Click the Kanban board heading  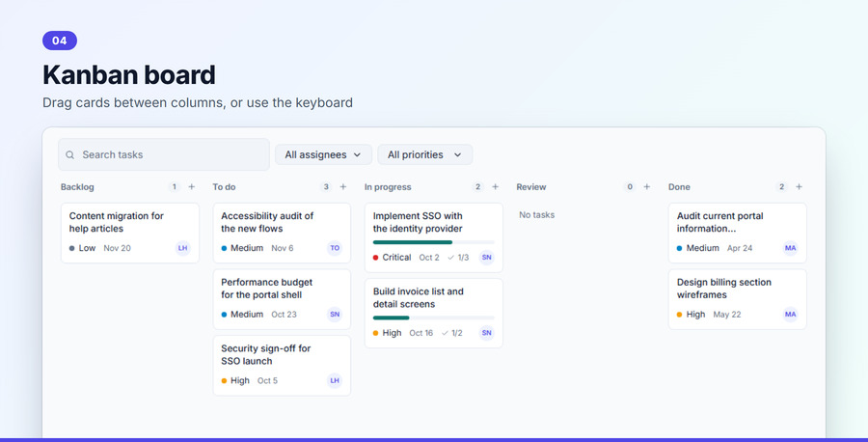129,74
